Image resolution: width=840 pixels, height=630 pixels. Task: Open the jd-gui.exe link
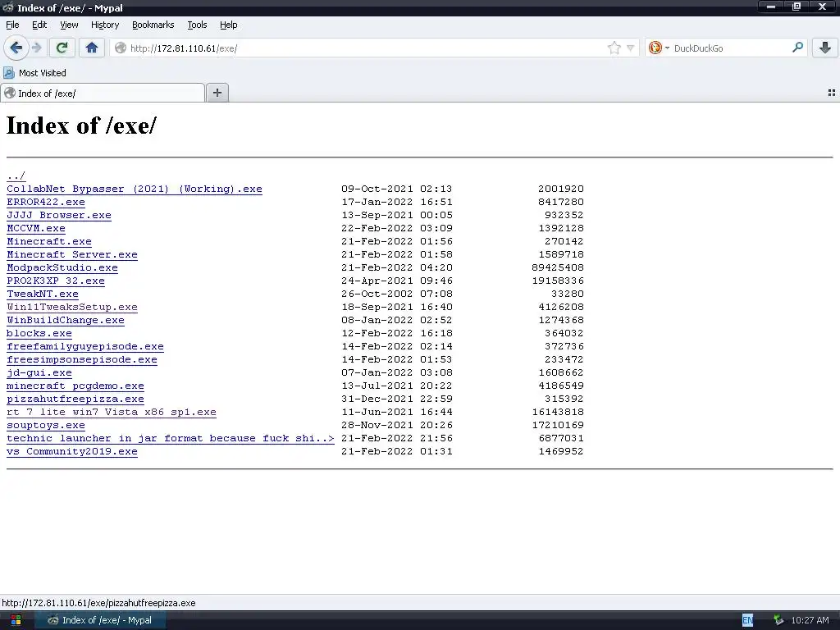[x=39, y=373]
